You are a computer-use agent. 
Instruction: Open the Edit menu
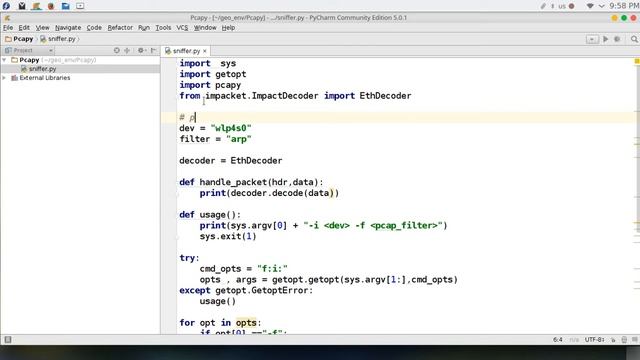coord(24,28)
